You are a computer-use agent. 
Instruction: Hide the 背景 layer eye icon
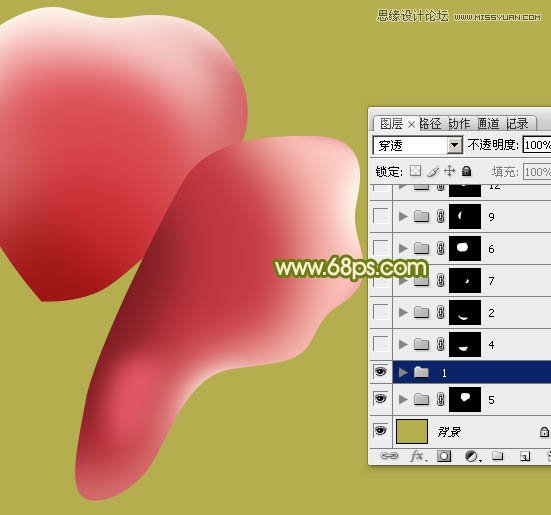pos(381,431)
